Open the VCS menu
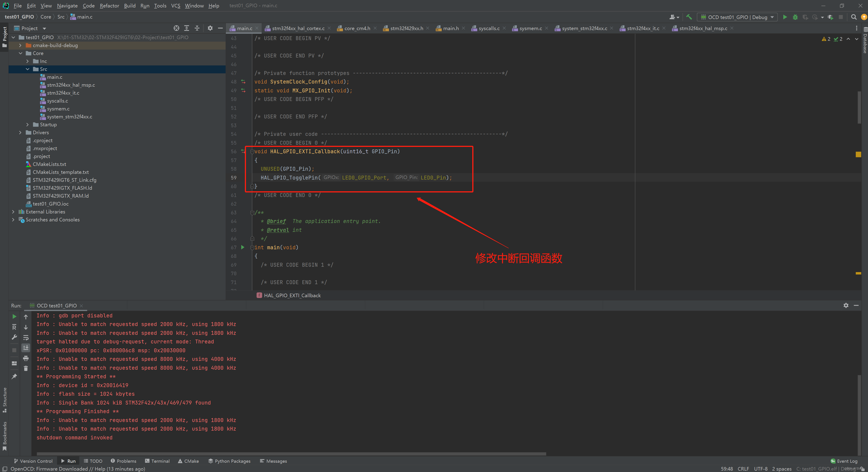 point(176,6)
